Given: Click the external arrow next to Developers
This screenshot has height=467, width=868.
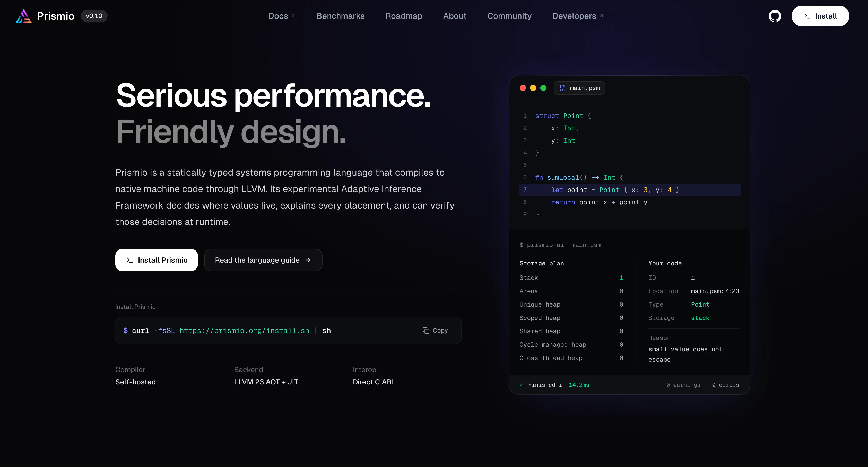Looking at the screenshot, I should (x=601, y=16).
